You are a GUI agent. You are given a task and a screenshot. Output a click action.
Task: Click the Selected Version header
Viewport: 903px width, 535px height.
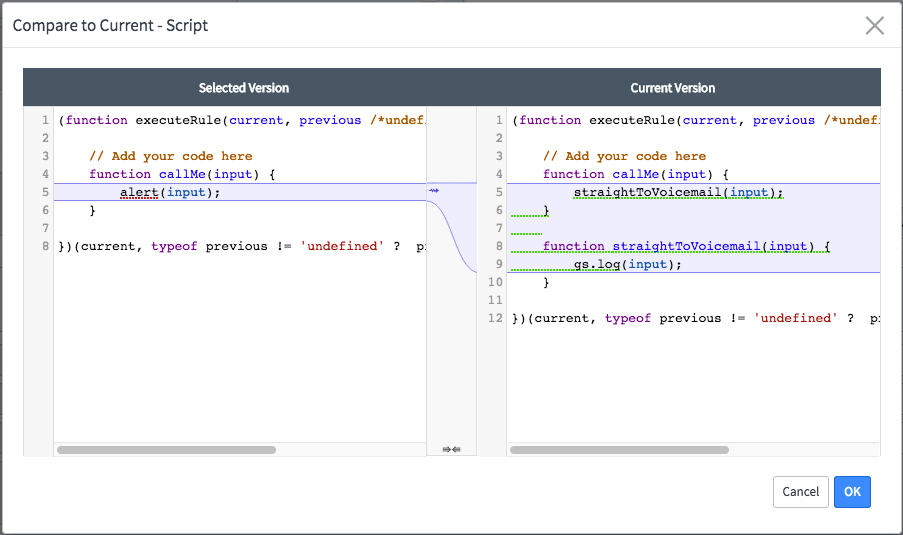pos(244,88)
